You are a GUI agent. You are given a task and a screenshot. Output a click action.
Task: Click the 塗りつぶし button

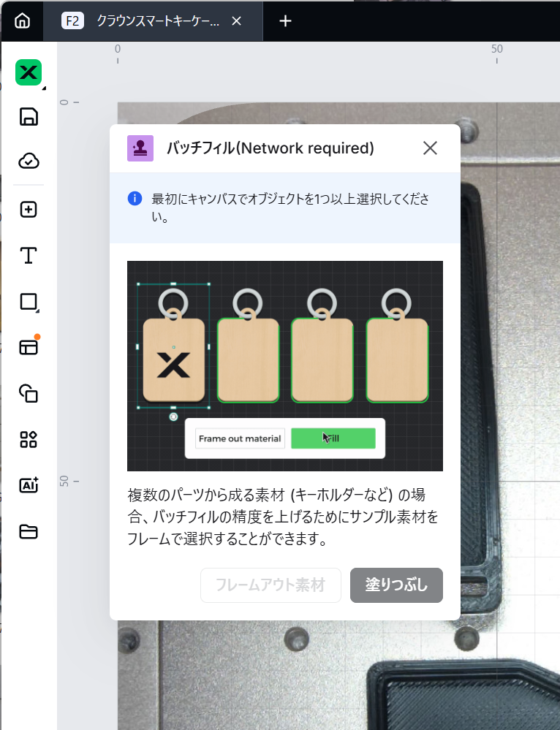(396, 585)
